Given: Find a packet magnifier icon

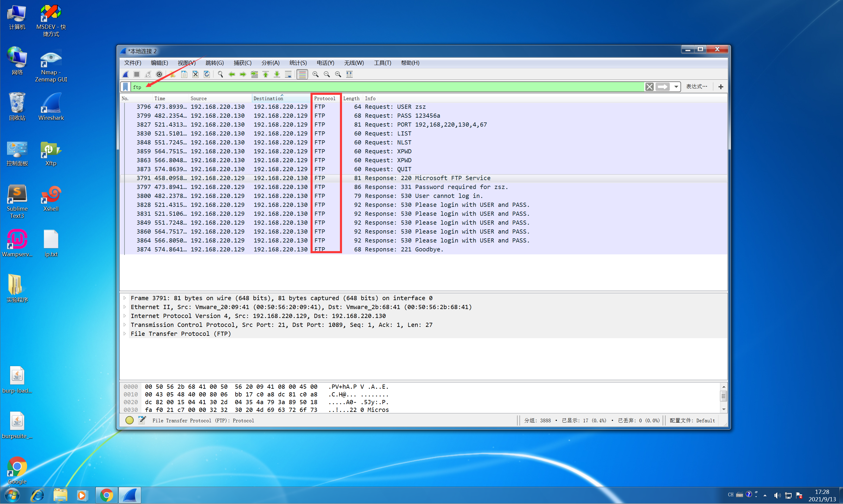Looking at the screenshot, I should coord(220,74).
